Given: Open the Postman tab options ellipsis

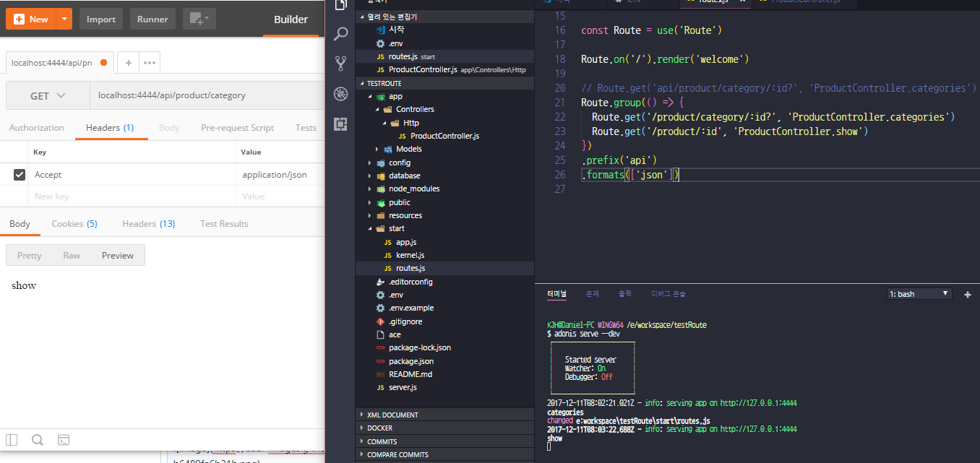Looking at the screenshot, I should point(150,63).
